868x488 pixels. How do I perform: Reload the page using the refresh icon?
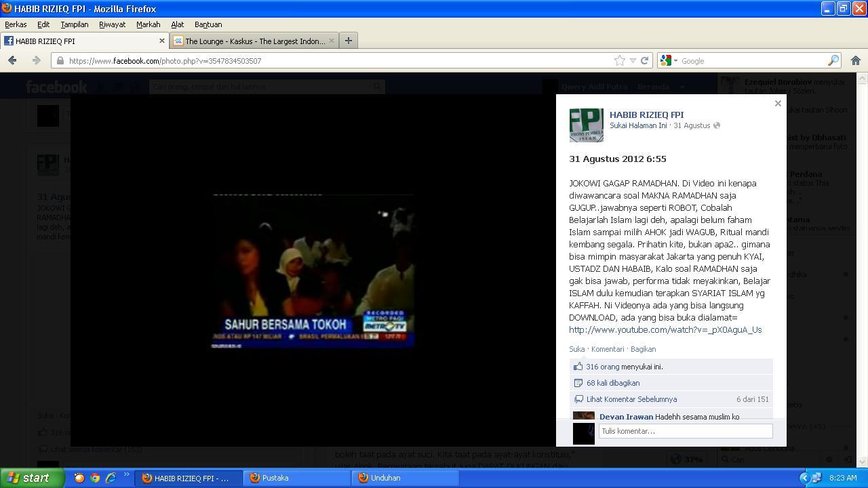coord(645,60)
